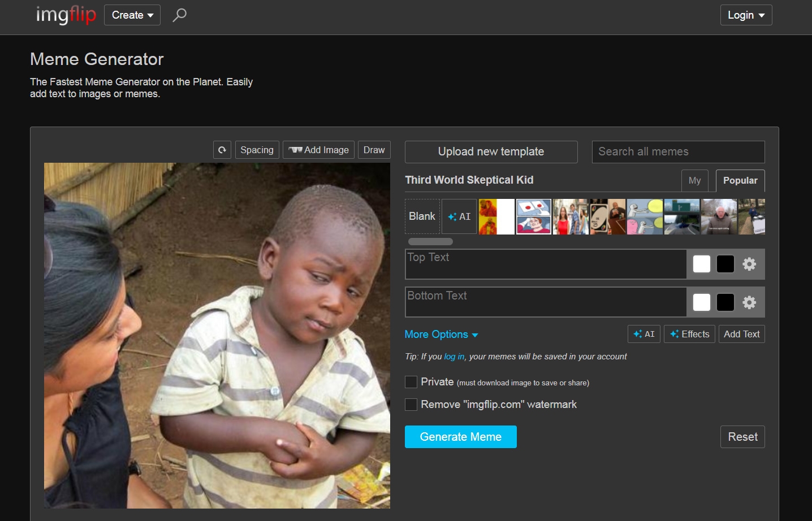Click the Reset button

[x=742, y=437]
